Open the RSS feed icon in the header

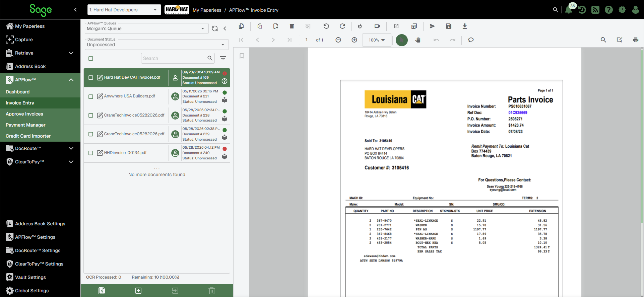click(x=595, y=10)
